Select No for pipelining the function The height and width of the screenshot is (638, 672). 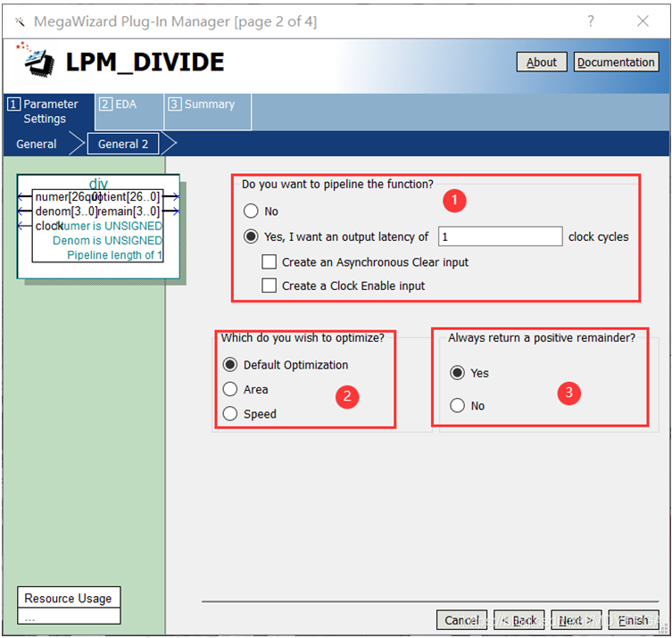coord(251,211)
